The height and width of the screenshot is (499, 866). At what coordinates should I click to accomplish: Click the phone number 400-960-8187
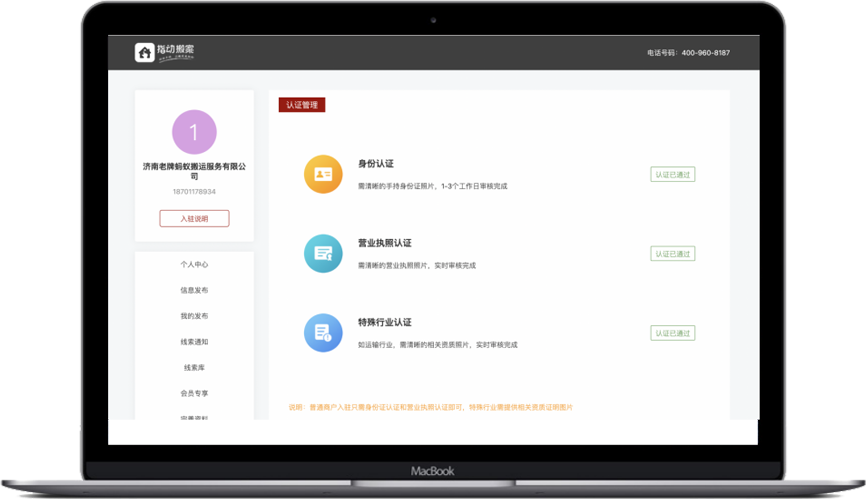705,53
